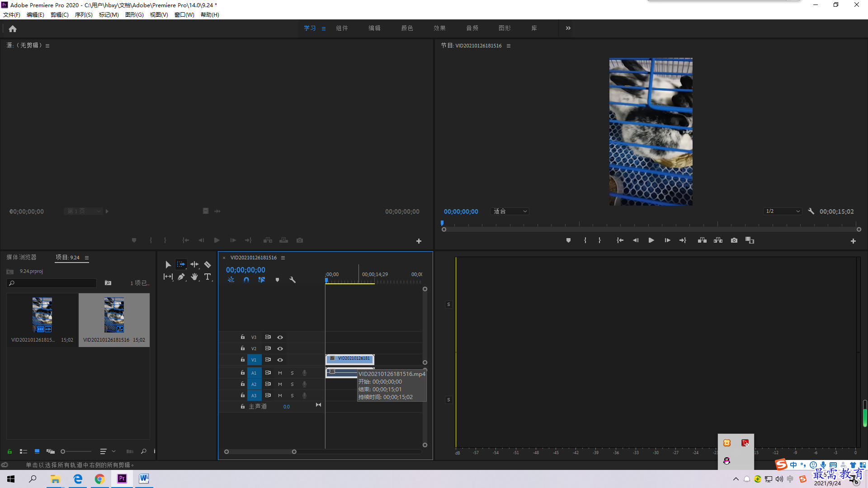Step forward one frame in program monitor
868x488 pixels.
coord(667,240)
